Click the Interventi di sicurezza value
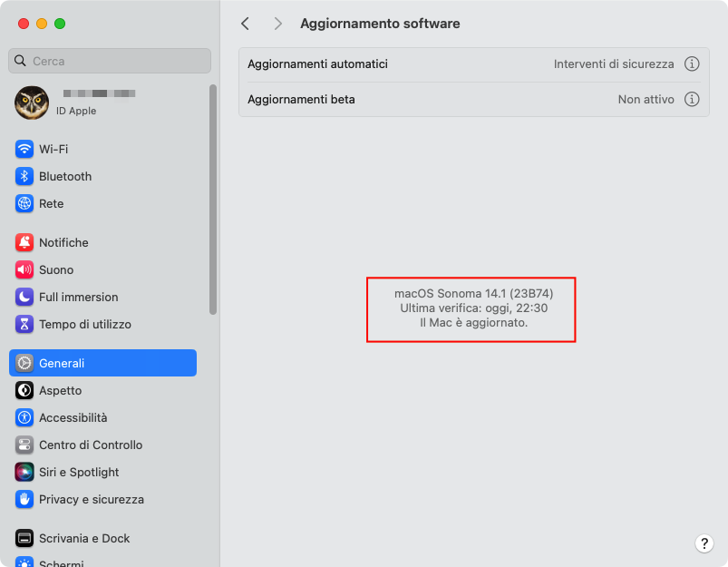The height and width of the screenshot is (567, 728). pos(614,64)
